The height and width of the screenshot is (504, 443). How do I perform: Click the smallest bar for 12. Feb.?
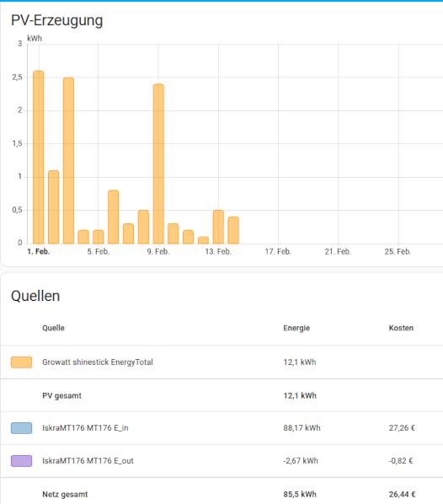[203, 240]
